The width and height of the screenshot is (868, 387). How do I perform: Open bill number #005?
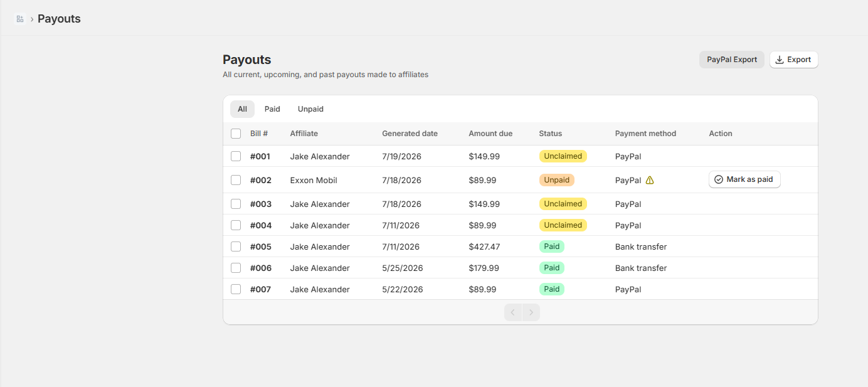[261, 247]
